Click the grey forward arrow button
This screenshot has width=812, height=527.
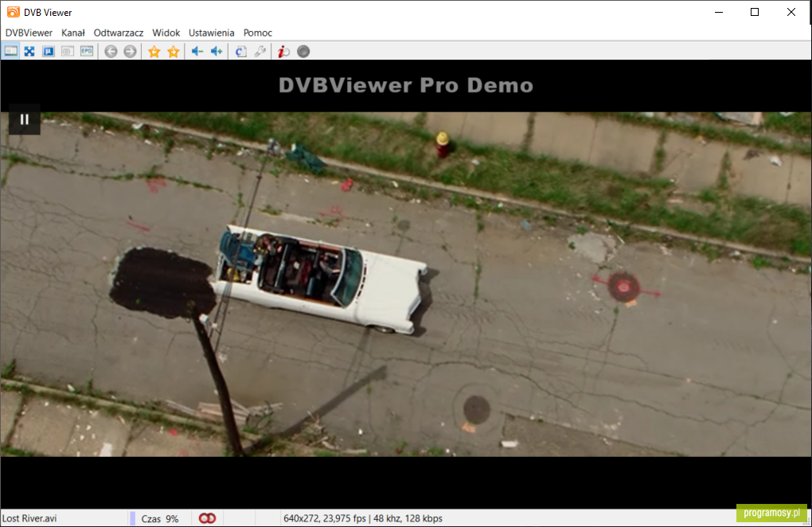pos(130,51)
